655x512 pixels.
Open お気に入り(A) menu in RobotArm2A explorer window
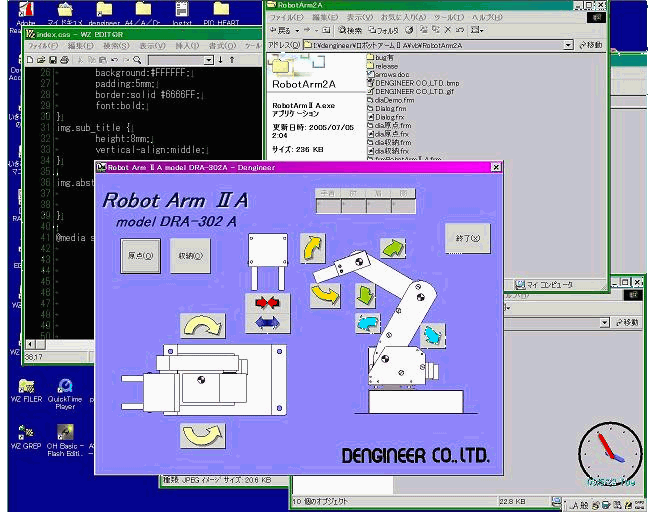(403, 18)
